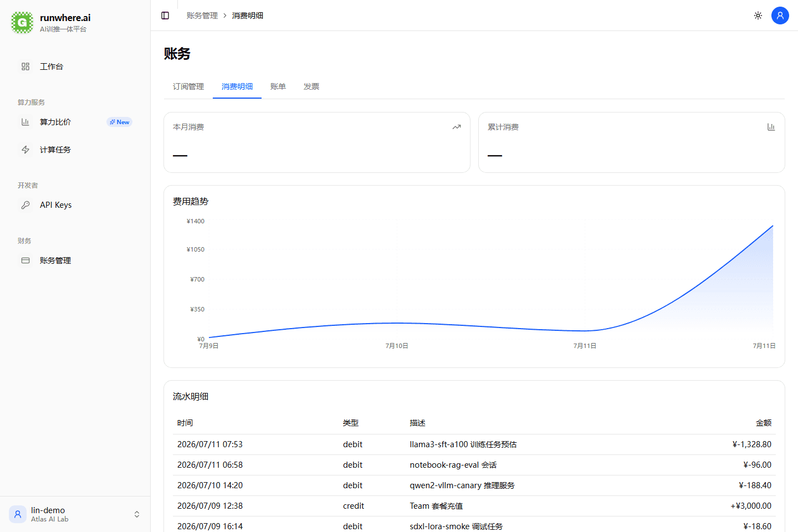
Task: Toggle the sidebar panel icon
Action: tap(165, 16)
